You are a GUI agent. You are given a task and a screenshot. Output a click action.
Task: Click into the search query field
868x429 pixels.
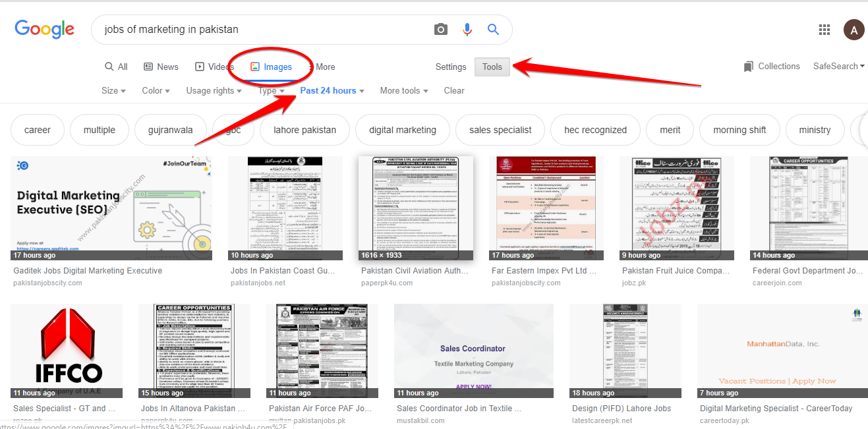pos(264,29)
